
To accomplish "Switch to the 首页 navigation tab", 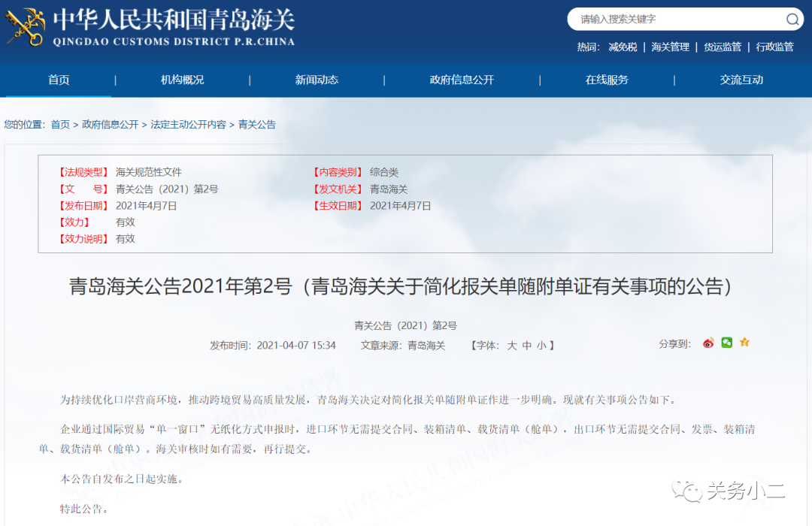I will click(57, 80).
